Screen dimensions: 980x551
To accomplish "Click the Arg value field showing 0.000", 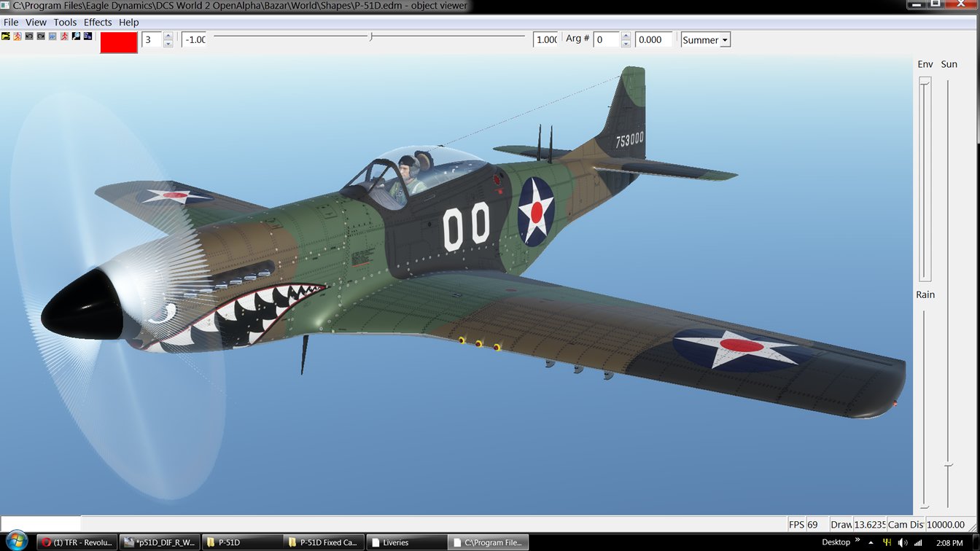I will click(653, 40).
